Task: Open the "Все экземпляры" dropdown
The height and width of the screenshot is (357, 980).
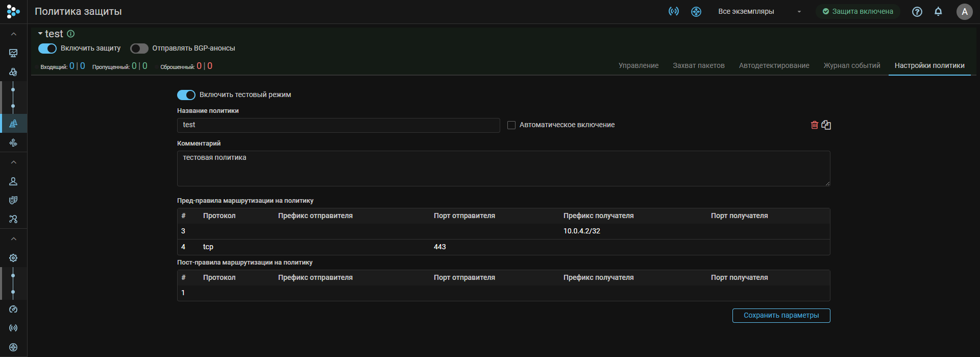Action: [x=759, y=12]
